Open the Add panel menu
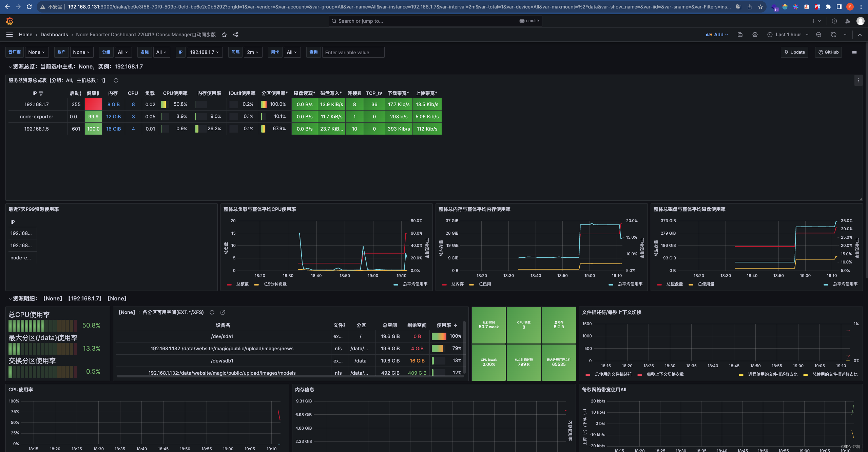Image resolution: width=868 pixels, height=452 pixels. (717, 35)
